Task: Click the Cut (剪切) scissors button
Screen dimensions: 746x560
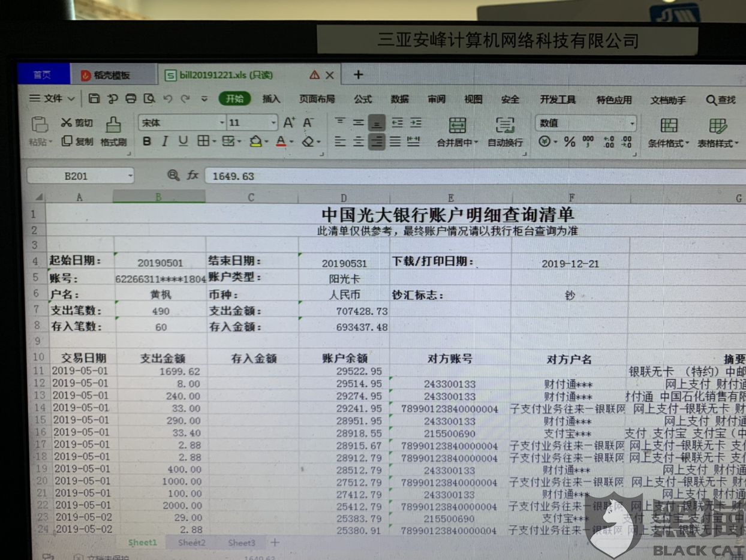Action: pos(77,122)
